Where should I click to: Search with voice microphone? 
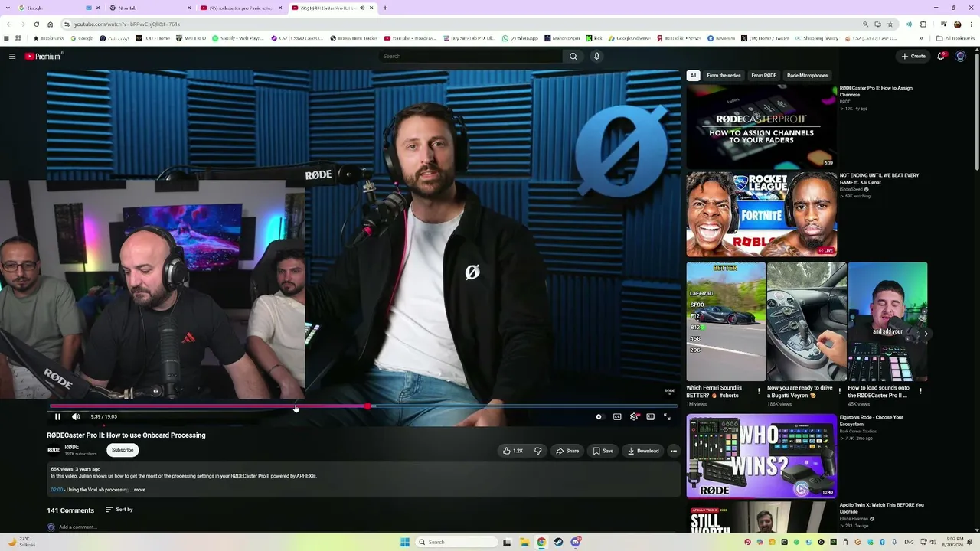pos(596,56)
